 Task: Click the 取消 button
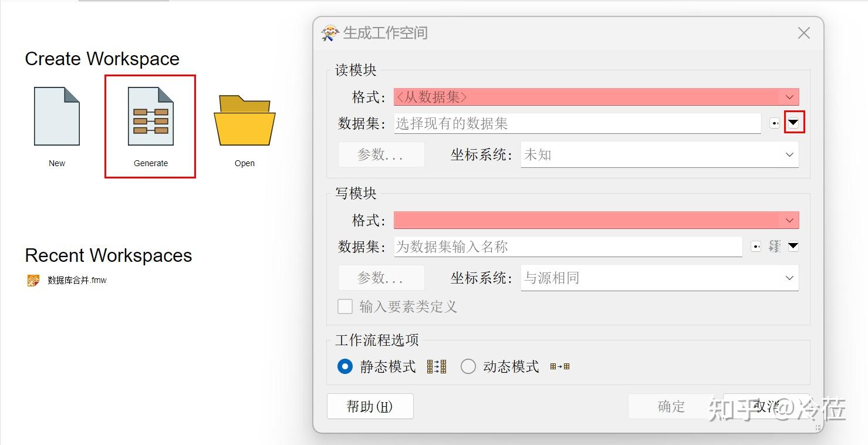coord(766,406)
